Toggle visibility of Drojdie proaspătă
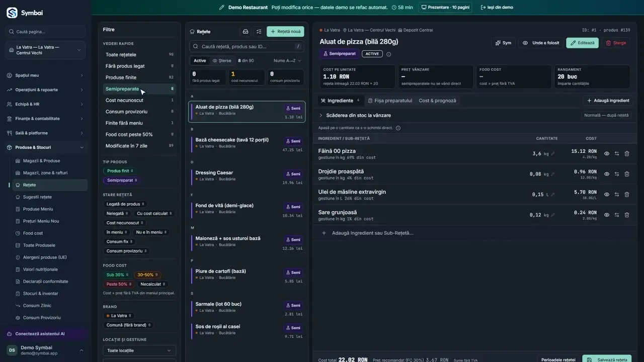This screenshot has width=644, height=362. click(x=607, y=174)
